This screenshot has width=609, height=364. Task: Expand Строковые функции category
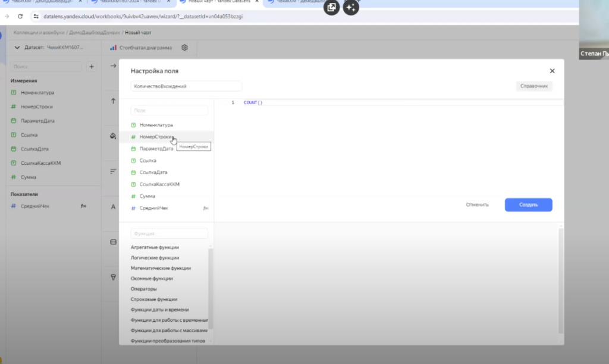[x=153, y=299]
